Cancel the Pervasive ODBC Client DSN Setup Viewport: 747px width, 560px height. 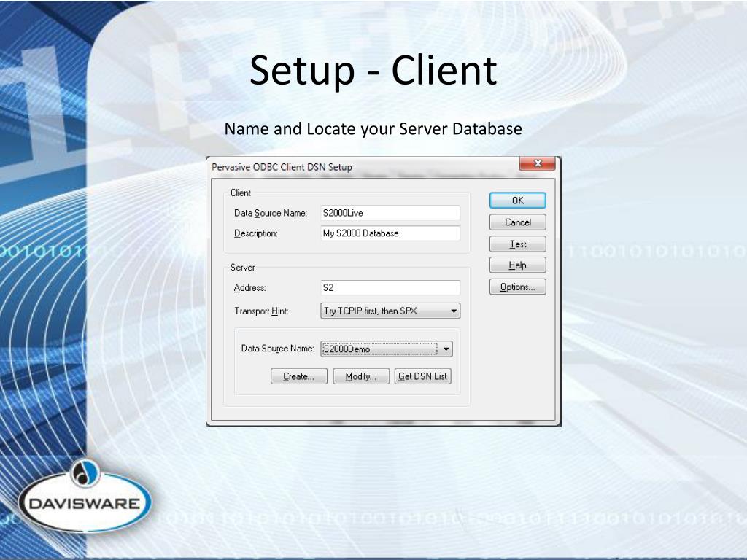click(517, 222)
